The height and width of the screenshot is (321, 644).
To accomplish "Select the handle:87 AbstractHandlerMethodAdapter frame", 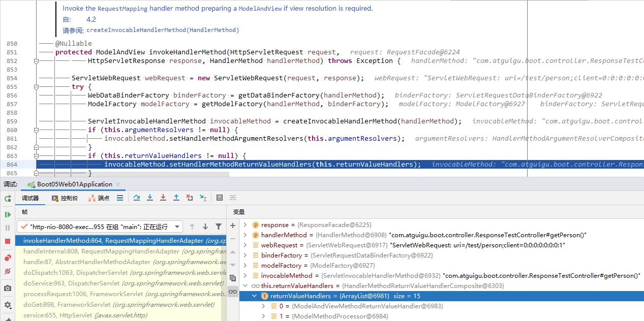I will (x=120, y=262).
